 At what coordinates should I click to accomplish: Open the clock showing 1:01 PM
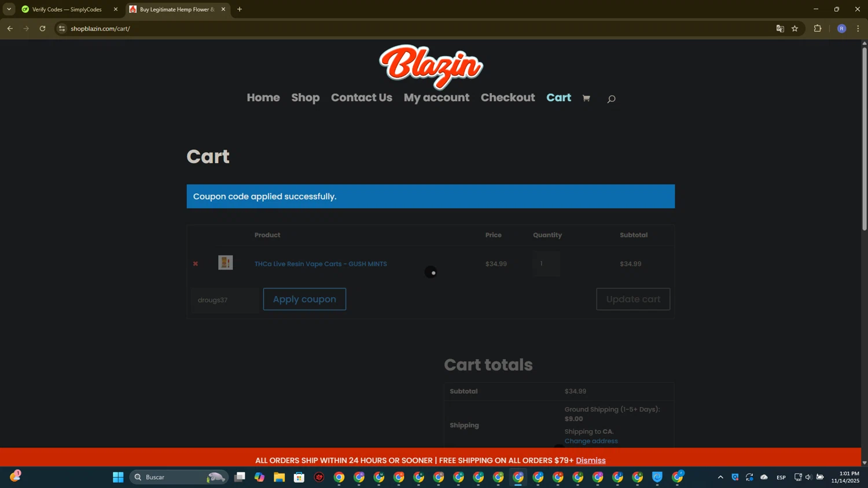point(845,477)
